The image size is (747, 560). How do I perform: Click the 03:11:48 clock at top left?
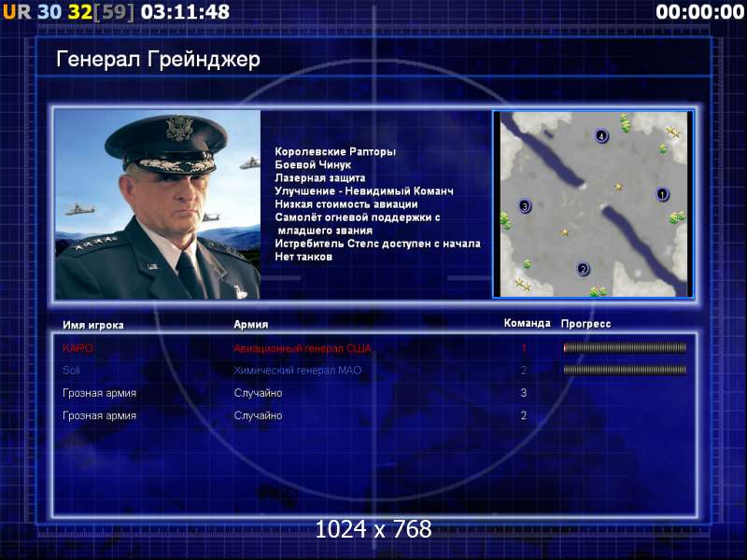click(185, 12)
